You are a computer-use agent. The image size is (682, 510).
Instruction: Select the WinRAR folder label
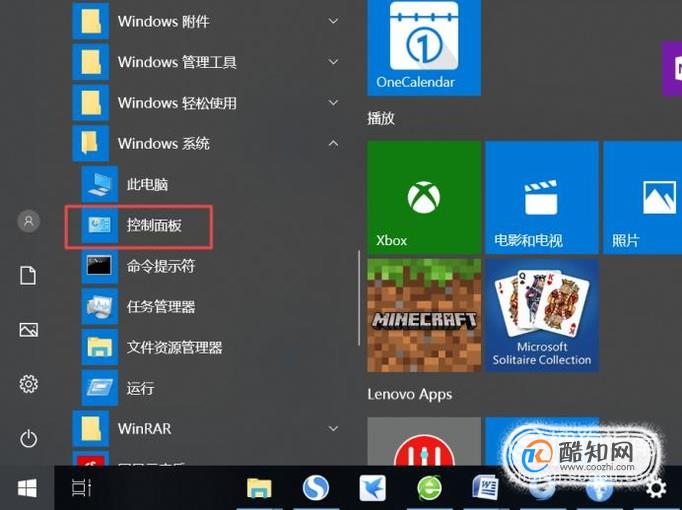144,429
